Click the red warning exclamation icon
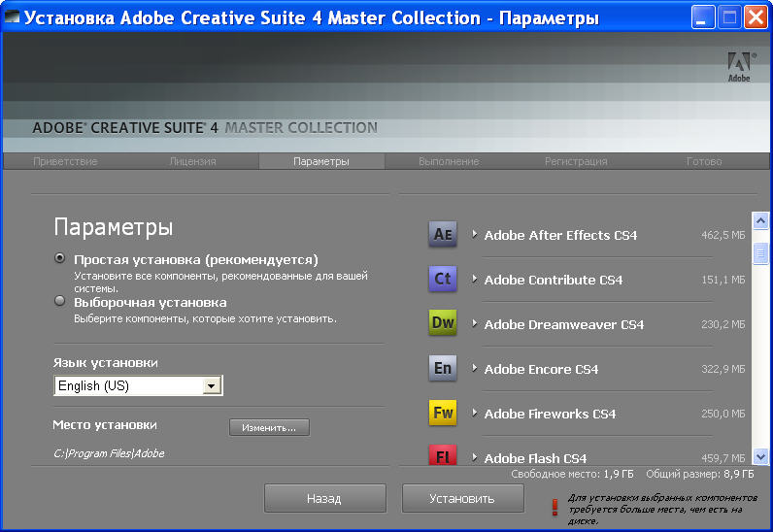This screenshot has height=532, width=773. pos(555,507)
